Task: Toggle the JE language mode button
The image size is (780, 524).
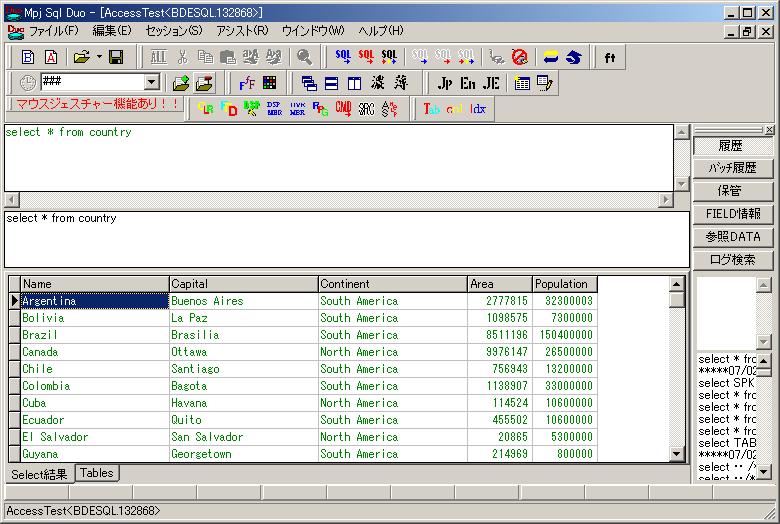Action: click(491, 83)
